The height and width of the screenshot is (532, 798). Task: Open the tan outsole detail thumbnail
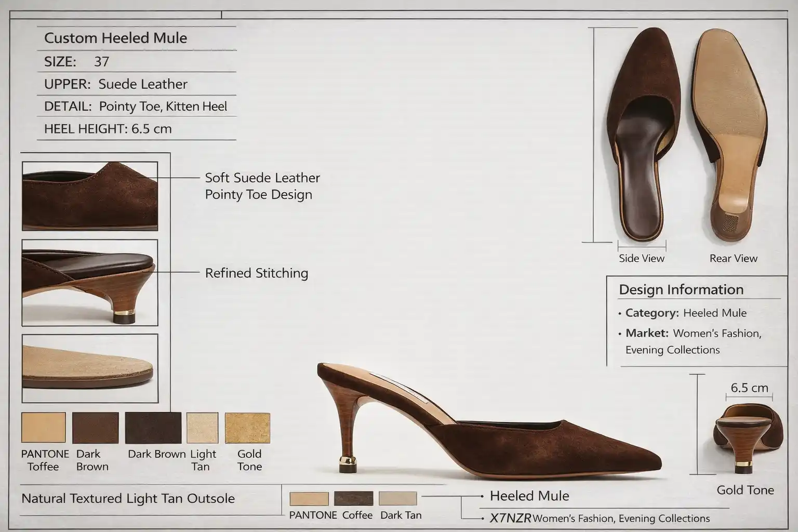pyautogui.click(x=90, y=368)
